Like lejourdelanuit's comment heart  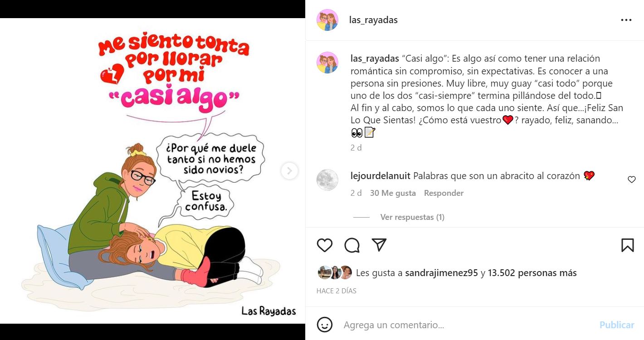pos(632,180)
